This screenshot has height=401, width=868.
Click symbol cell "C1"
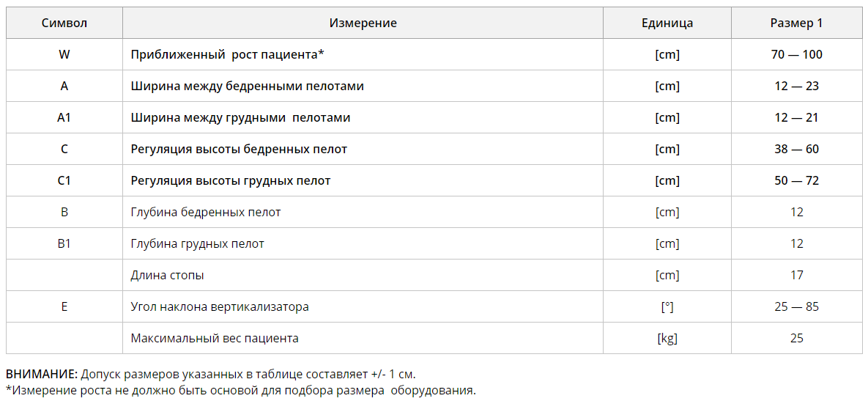tap(64, 180)
